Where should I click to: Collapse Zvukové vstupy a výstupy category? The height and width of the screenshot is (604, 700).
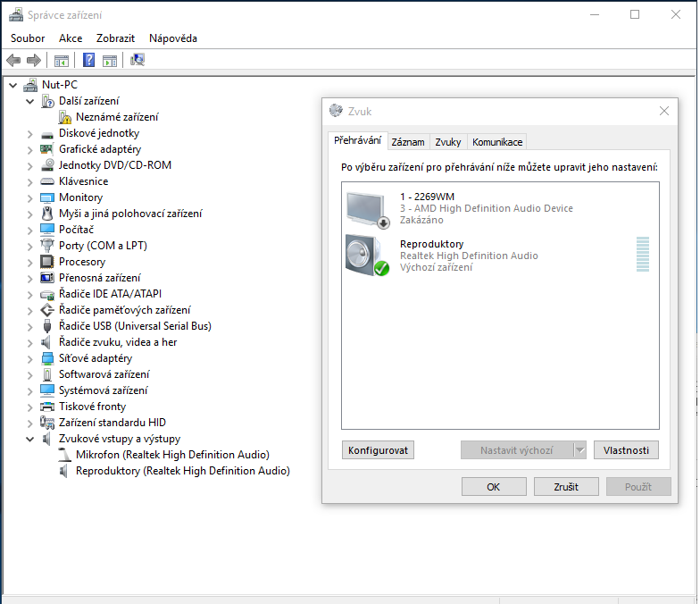(x=30, y=439)
